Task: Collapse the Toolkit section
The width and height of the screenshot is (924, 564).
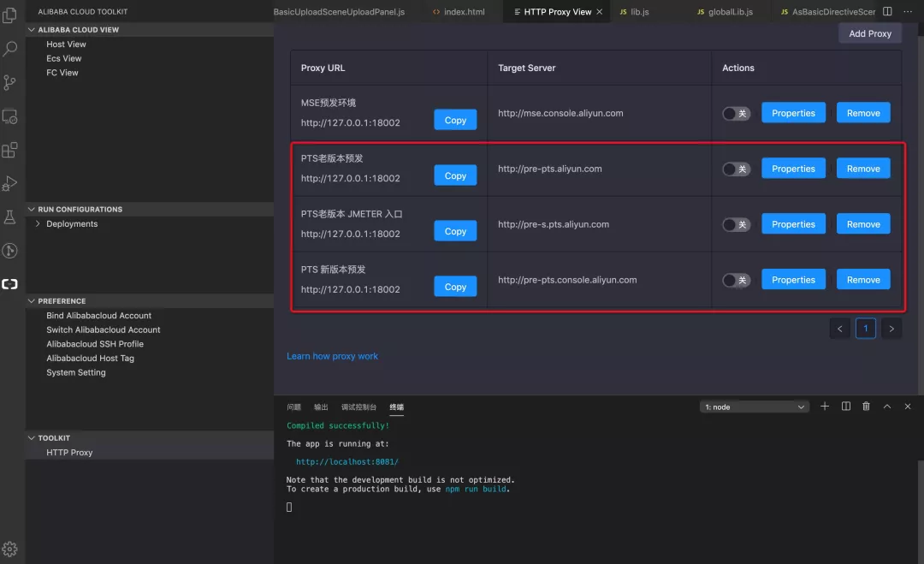Action: (32, 438)
